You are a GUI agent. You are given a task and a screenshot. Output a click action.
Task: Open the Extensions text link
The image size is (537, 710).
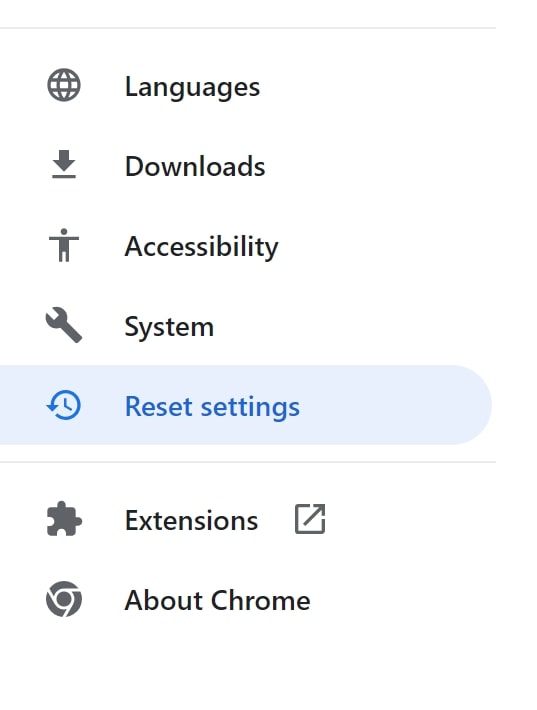click(192, 520)
